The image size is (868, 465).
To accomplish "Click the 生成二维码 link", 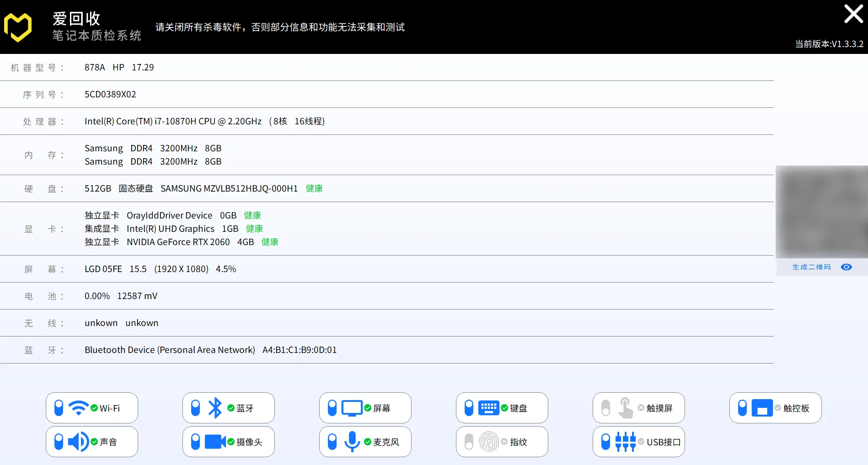I will (x=812, y=267).
